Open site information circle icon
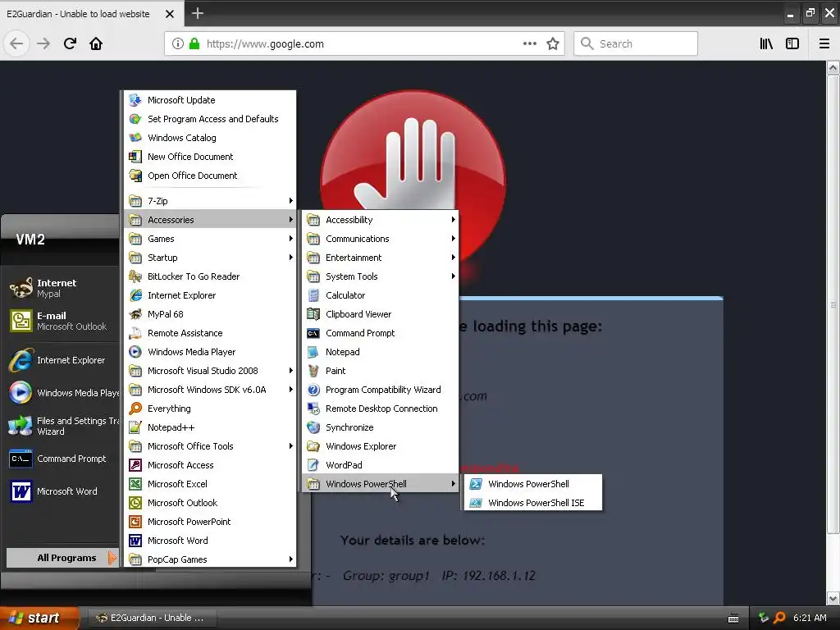 tap(178, 43)
